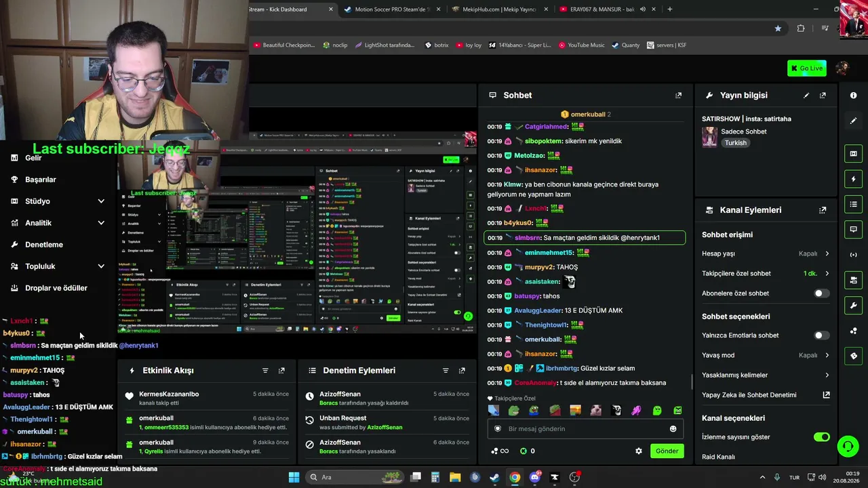Pop out the Etkinlik Akışı panel
This screenshot has width=868, height=488.
[x=281, y=371]
